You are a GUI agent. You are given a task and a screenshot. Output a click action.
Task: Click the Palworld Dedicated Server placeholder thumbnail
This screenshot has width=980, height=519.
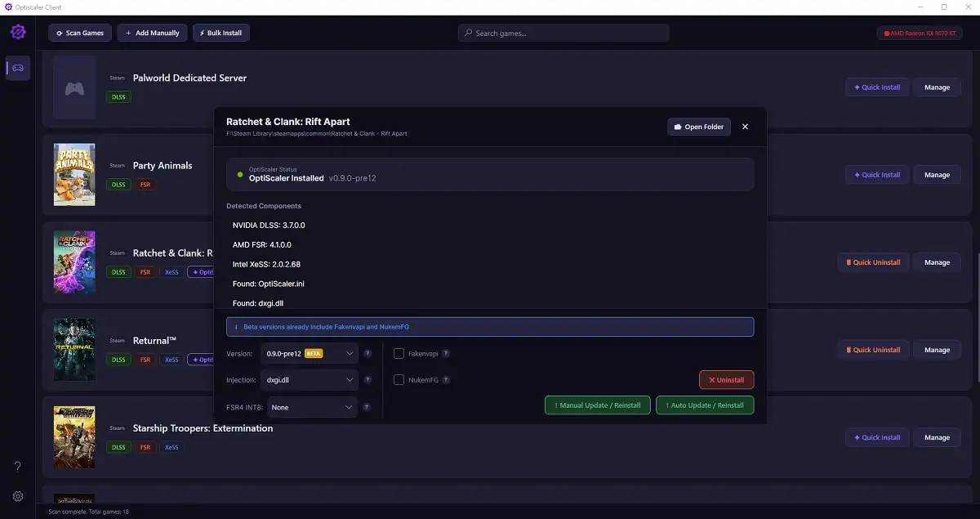point(74,87)
